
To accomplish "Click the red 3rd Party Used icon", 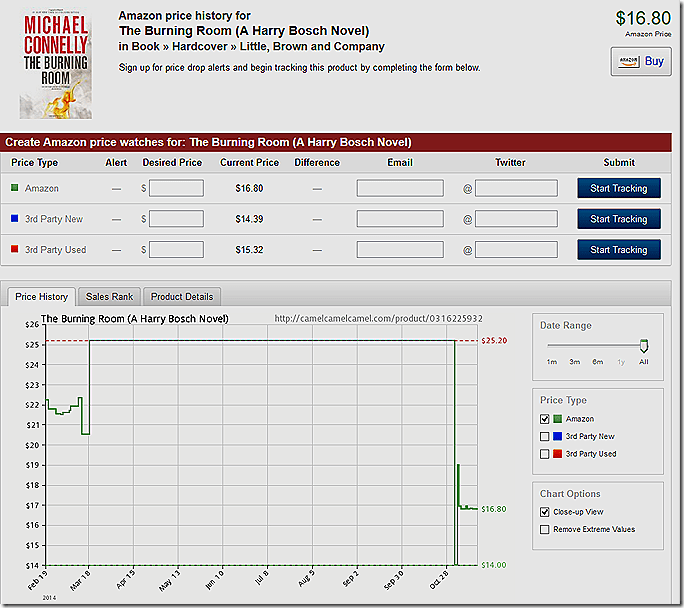I will pos(15,250).
